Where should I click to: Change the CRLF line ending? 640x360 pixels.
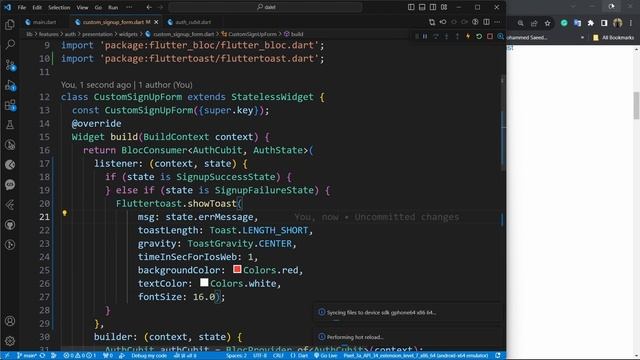[x=278, y=356]
